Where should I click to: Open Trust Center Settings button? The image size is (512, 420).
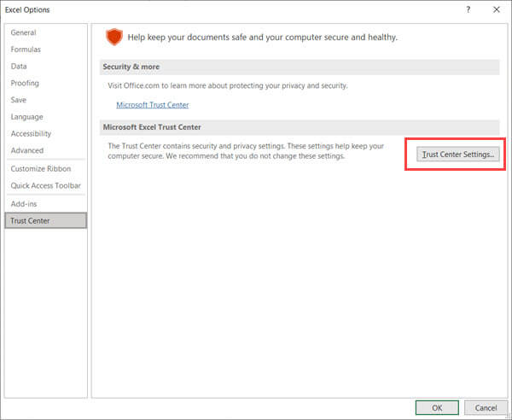point(460,155)
